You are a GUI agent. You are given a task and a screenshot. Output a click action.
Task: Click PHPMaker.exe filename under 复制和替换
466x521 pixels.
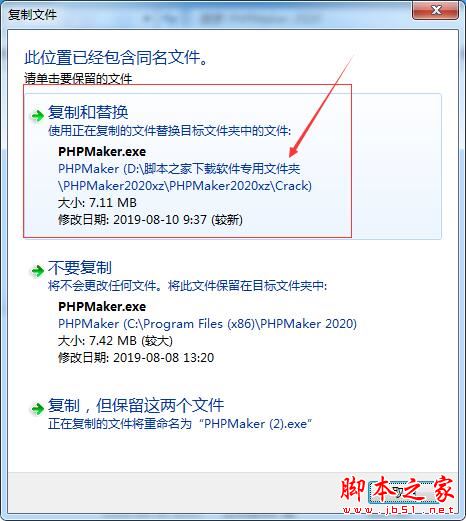click(102, 152)
